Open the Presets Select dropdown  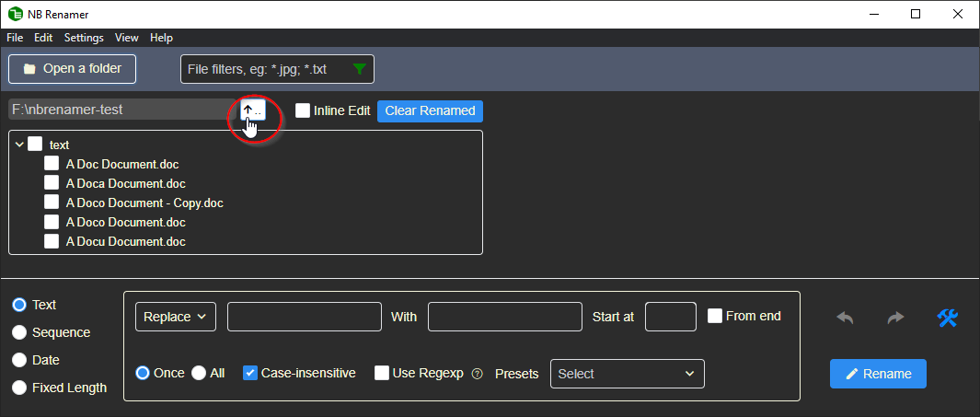(627, 374)
